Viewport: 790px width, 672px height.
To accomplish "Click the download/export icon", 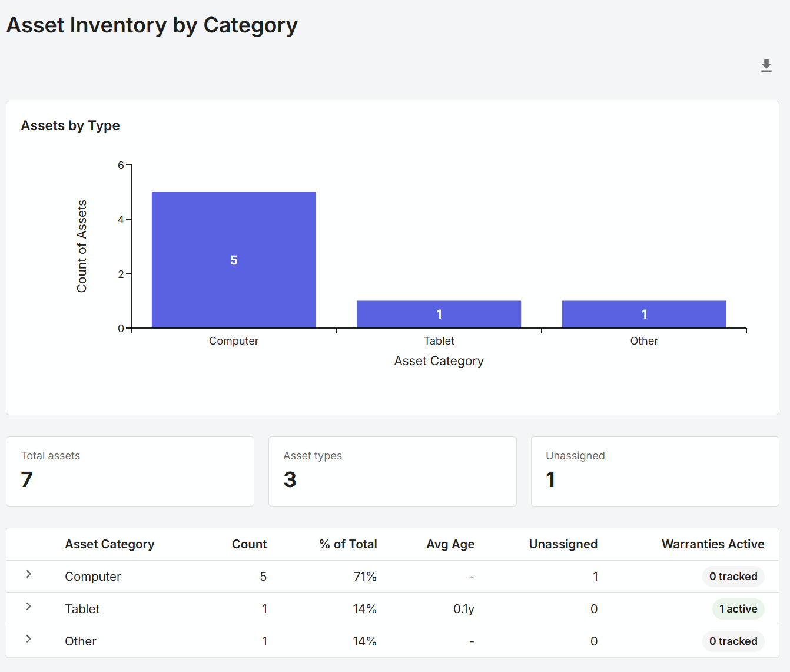I will point(766,65).
